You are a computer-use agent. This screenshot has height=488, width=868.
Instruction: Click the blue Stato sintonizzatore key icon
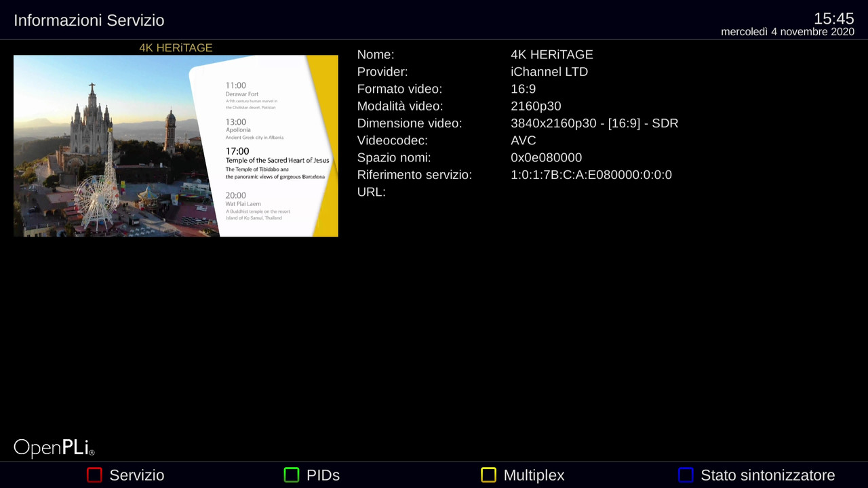pyautogui.click(x=686, y=475)
